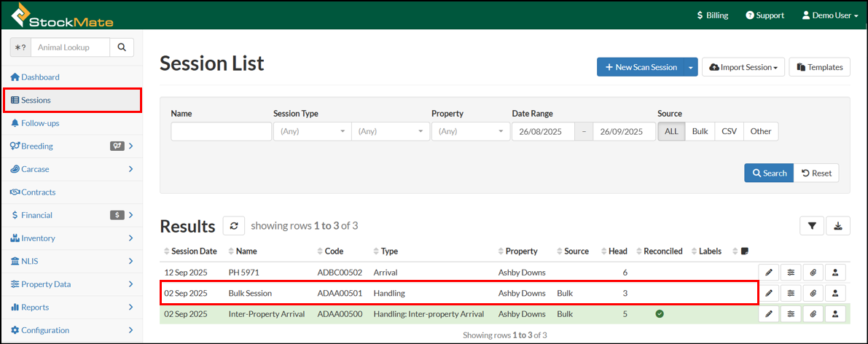Click the refresh results icon
The width and height of the screenshot is (868, 344).
234,226
